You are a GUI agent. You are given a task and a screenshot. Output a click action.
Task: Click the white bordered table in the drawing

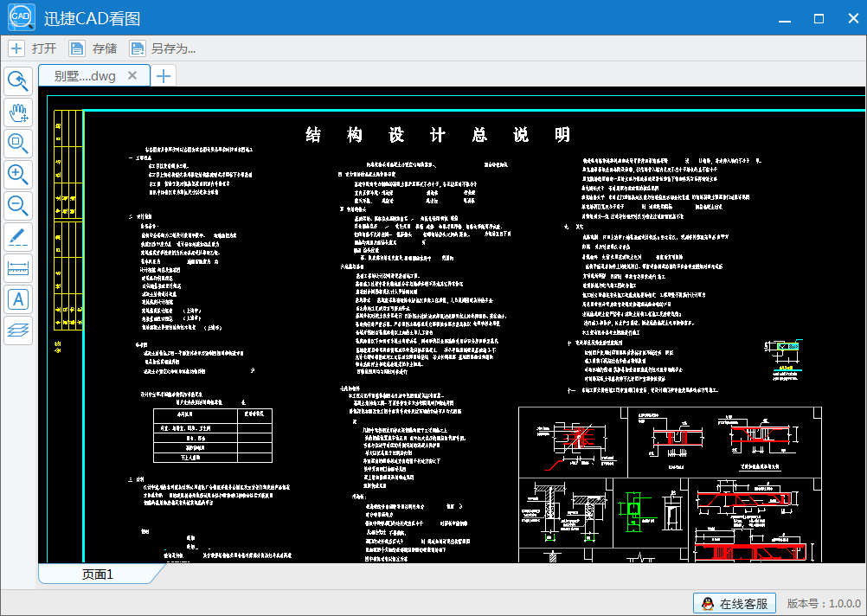coord(213,435)
